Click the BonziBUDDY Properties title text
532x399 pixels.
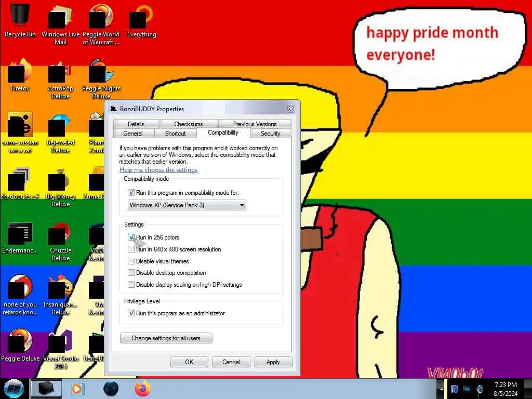pyautogui.click(x=152, y=109)
